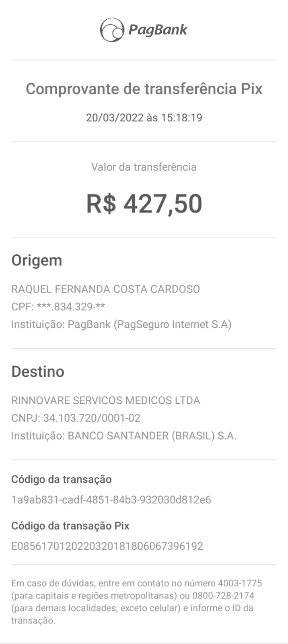
Task: Click the Código da transação label
Action: [x=61, y=479]
